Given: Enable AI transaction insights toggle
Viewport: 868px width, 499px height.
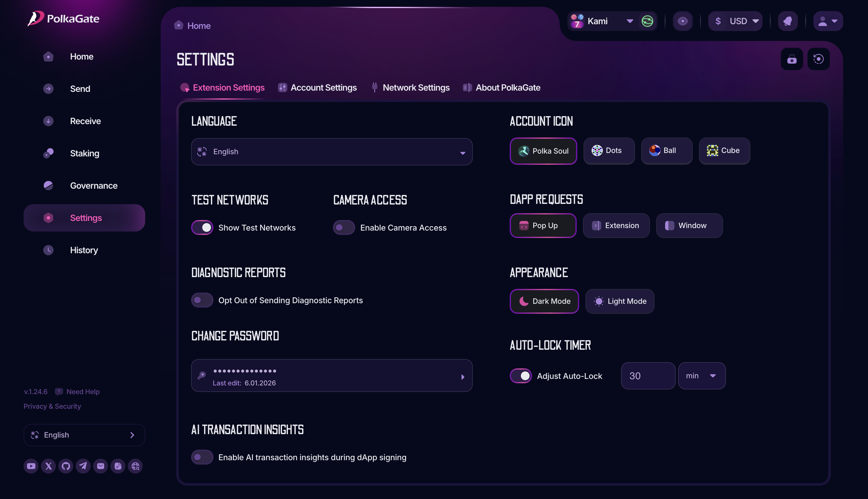Looking at the screenshot, I should (202, 457).
